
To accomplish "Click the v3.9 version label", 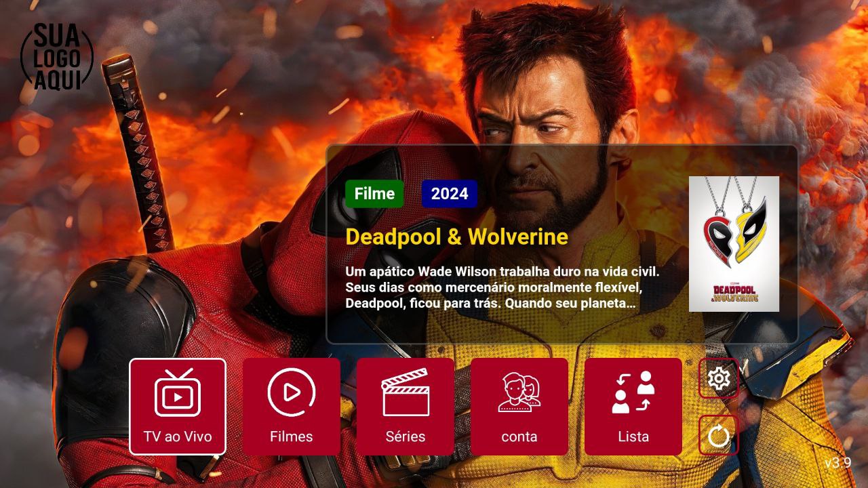I will 837,463.
